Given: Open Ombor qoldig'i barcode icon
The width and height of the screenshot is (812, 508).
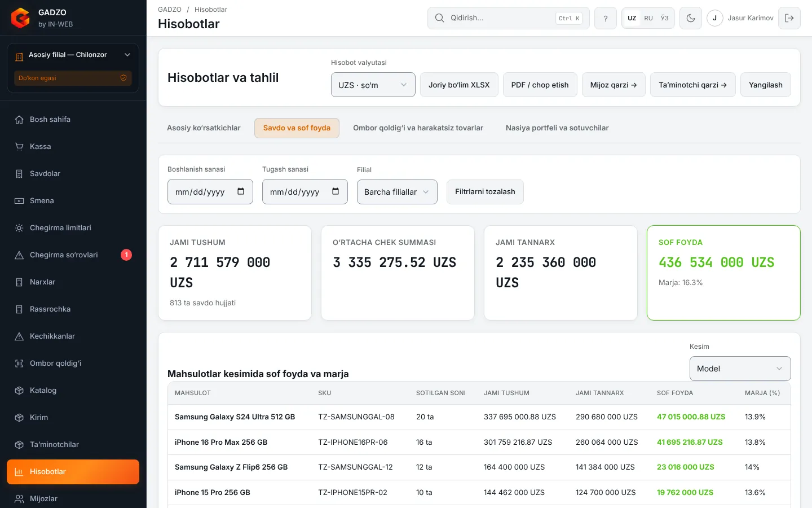Looking at the screenshot, I should [19, 364].
